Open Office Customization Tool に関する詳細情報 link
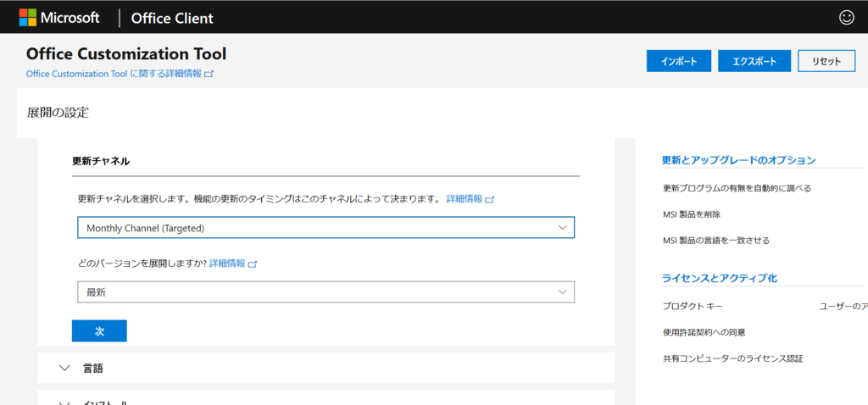The image size is (868, 405). coord(114,74)
